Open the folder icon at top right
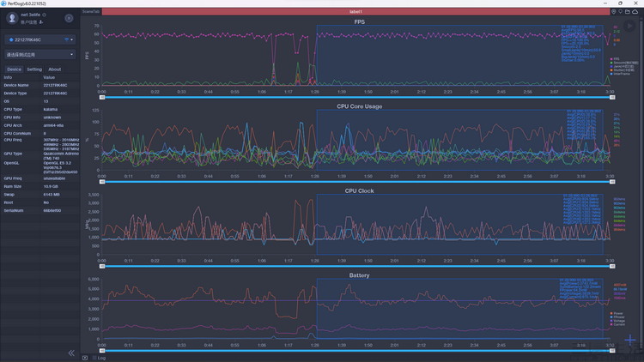 (x=628, y=12)
